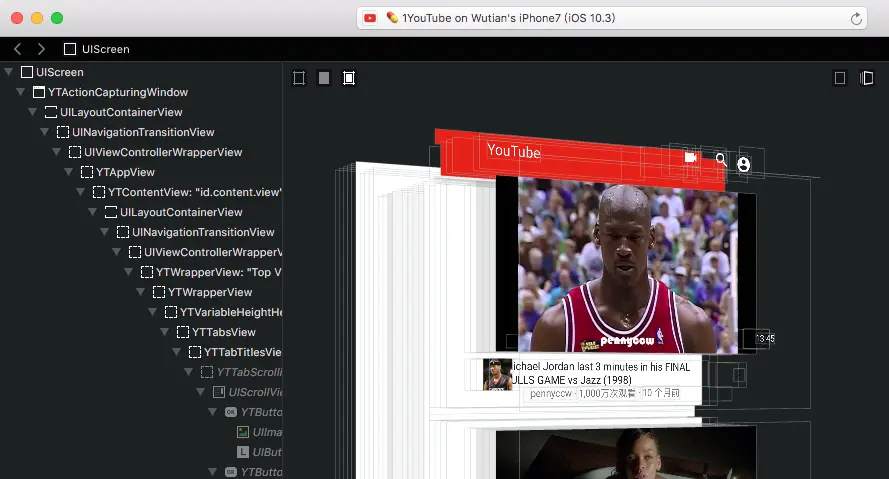Select the UIBut row
The height and width of the screenshot is (479, 889).
(x=141, y=452)
